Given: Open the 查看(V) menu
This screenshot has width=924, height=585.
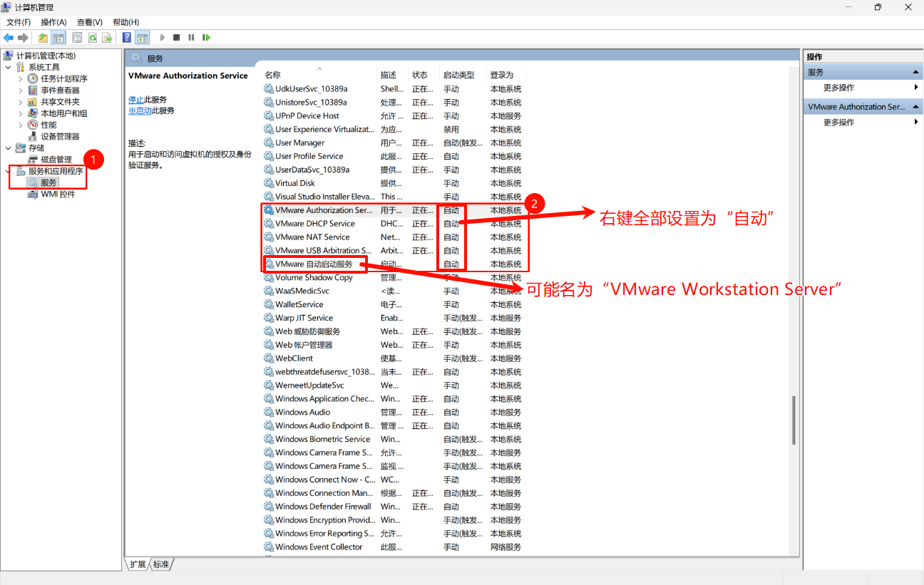Looking at the screenshot, I should point(90,22).
